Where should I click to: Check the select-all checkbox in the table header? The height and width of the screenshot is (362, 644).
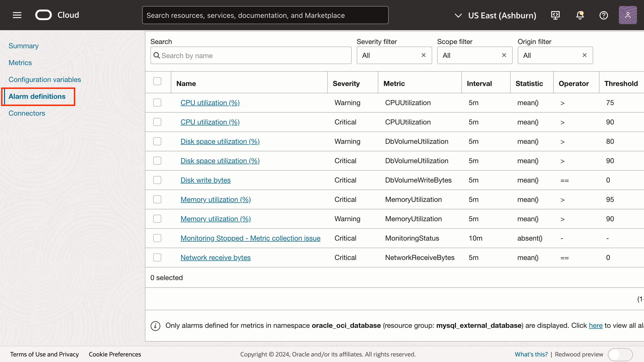pyautogui.click(x=157, y=81)
